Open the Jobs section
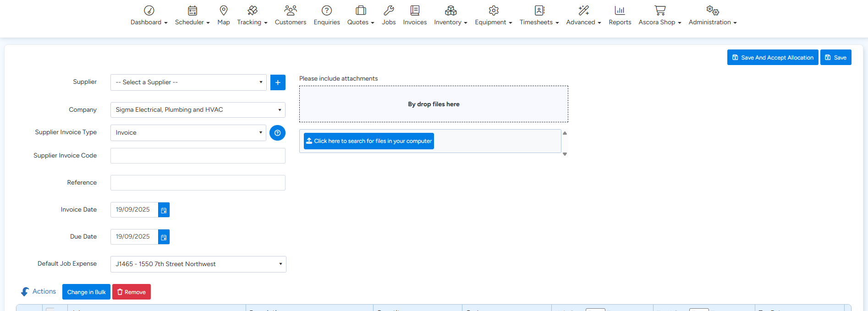868x311 pixels. click(389, 15)
